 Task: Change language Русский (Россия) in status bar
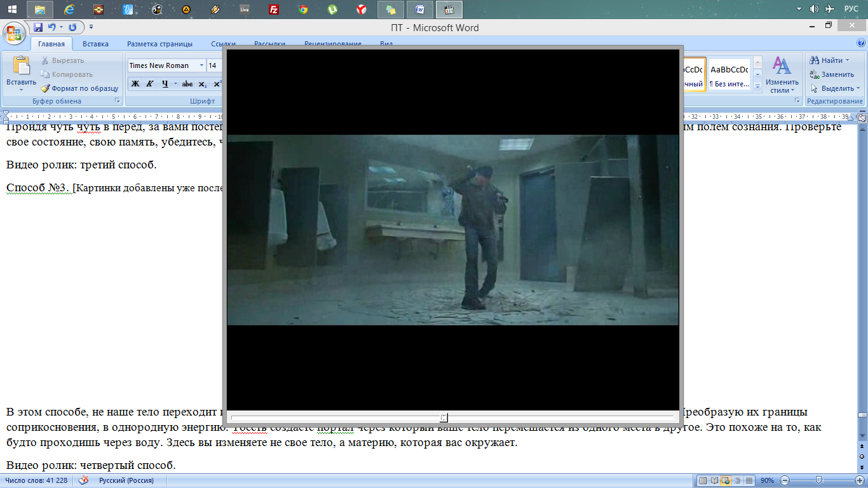coord(126,480)
